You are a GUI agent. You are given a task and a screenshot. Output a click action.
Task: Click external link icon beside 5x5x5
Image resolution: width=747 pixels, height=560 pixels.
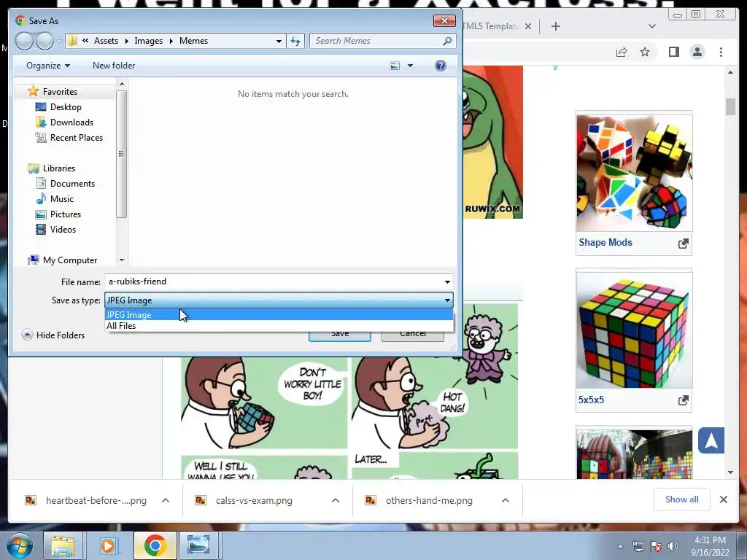click(683, 400)
